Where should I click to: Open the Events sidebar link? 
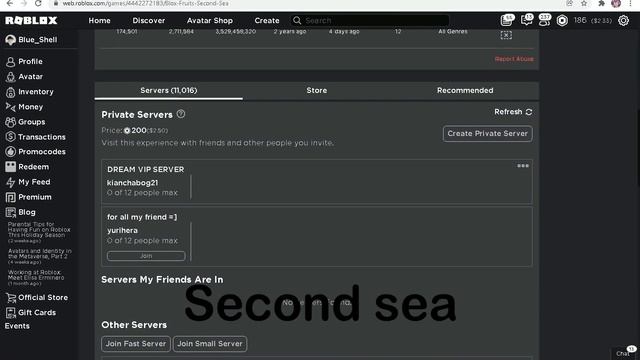pos(17,326)
